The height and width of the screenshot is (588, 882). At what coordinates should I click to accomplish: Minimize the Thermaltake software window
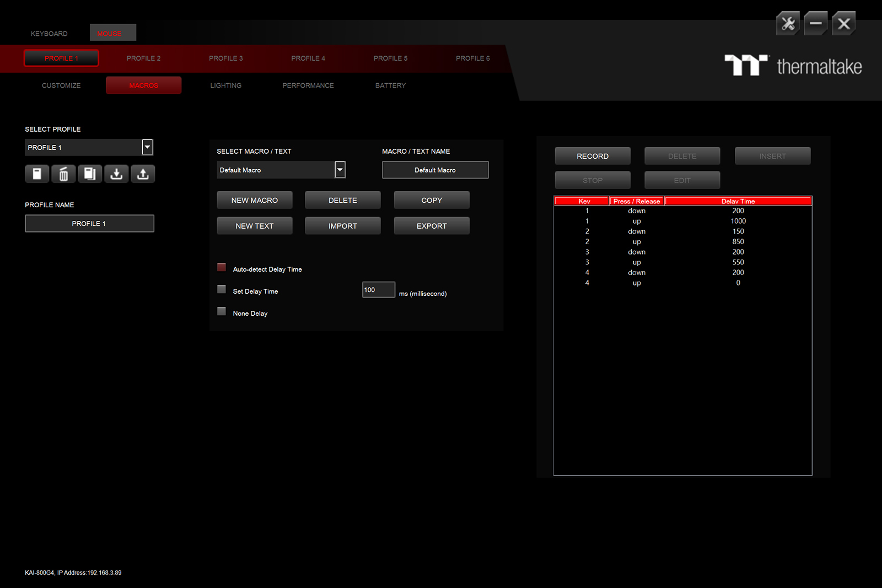(816, 24)
